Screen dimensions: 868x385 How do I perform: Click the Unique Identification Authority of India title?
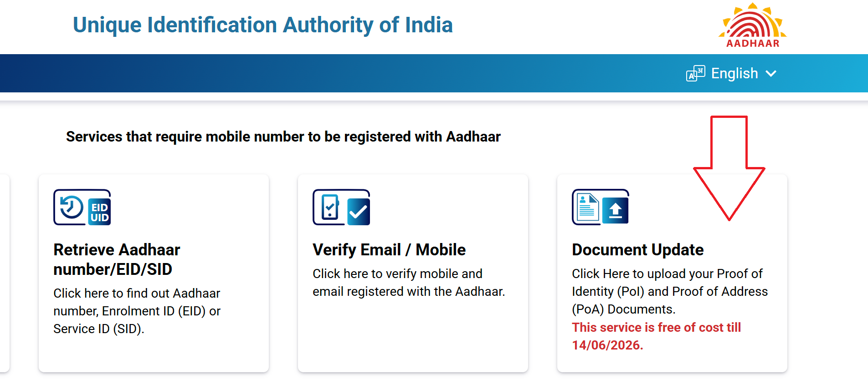point(262,25)
